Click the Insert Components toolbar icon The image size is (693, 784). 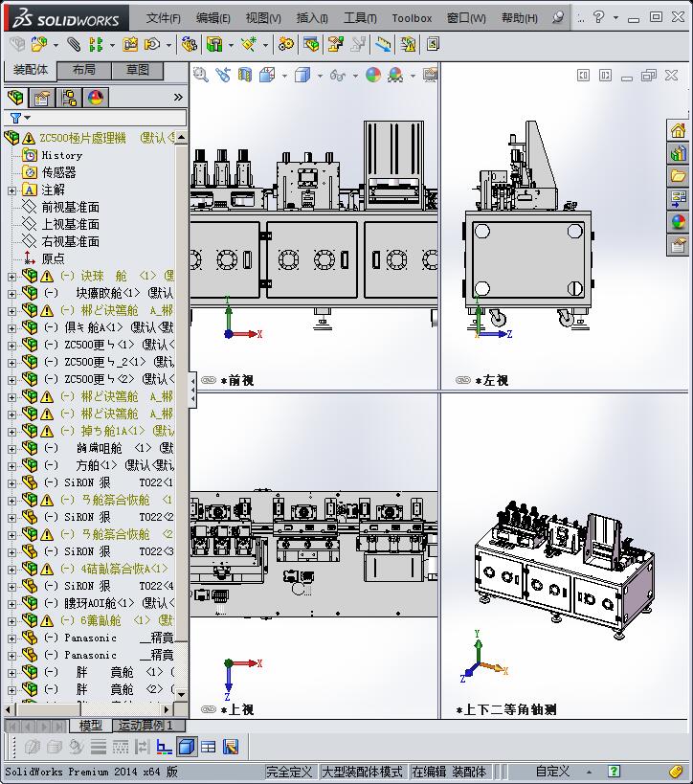(x=39, y=44)
